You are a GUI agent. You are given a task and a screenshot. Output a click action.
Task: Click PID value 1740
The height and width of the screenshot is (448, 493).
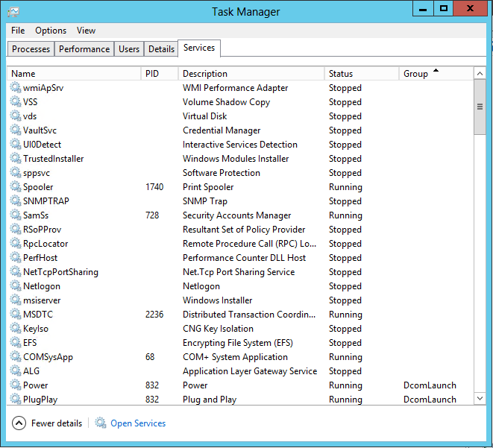pyautogui.click(x=154, y=187)
